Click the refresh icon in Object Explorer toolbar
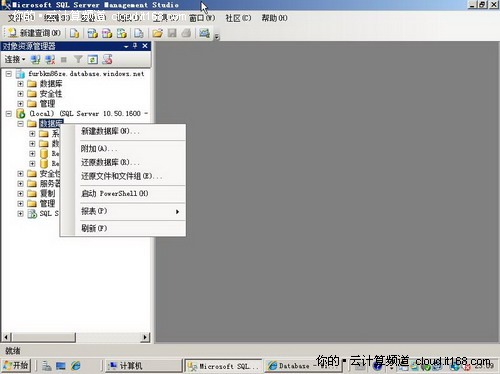 (92, 60)
